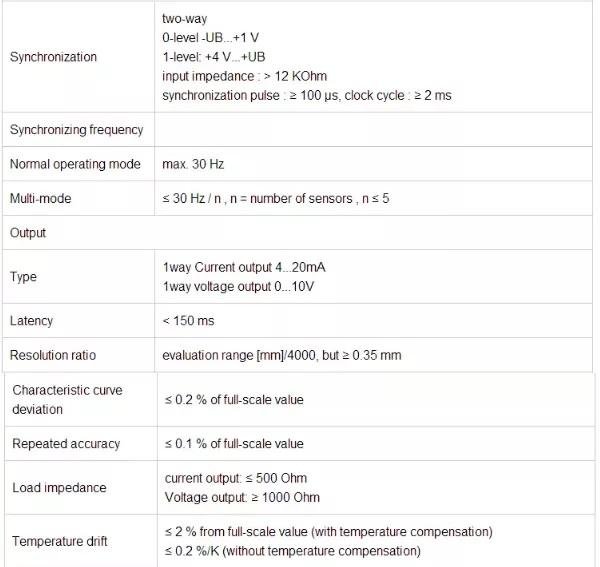
Task: Click the Synchronizing frequency heading cell
Action: pyautogui.click(x=76, y=129)
